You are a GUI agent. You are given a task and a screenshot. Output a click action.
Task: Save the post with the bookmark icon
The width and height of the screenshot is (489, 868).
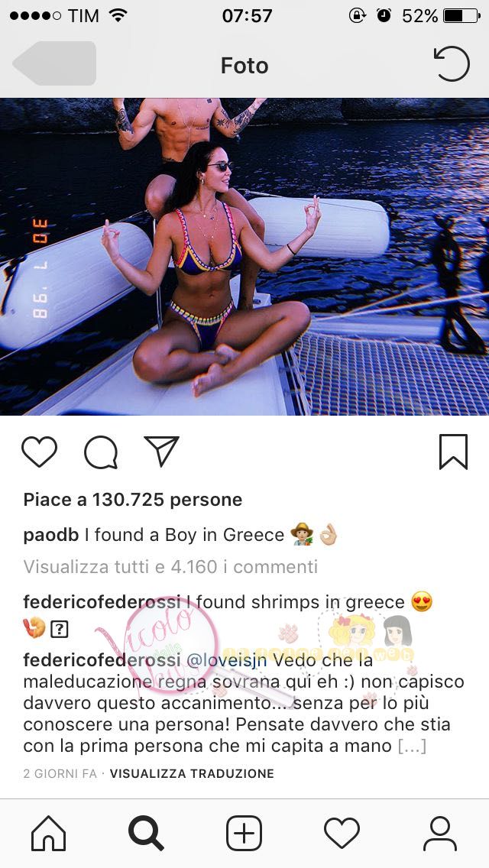(454, 452)
